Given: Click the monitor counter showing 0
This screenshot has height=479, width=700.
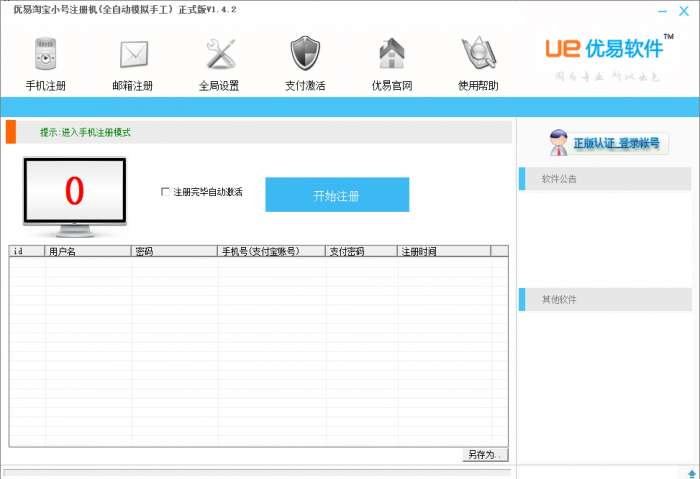Looking at the screenshot, I should point(75,196).
